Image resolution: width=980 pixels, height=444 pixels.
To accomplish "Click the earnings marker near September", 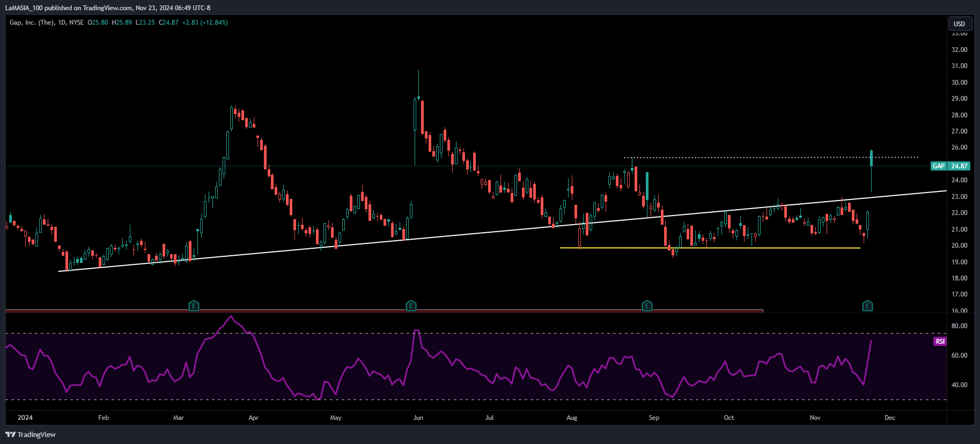I will tap(647, 306).
